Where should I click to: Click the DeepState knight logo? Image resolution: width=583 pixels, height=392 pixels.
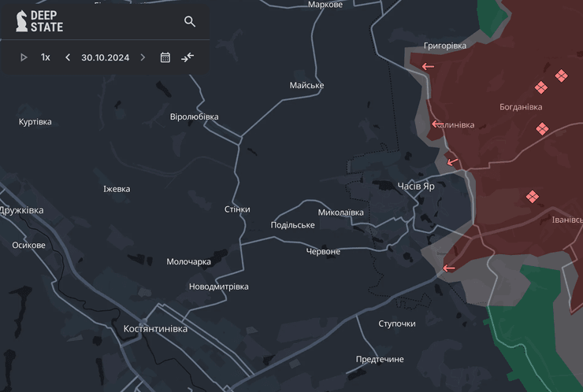[x=21, y=20]
